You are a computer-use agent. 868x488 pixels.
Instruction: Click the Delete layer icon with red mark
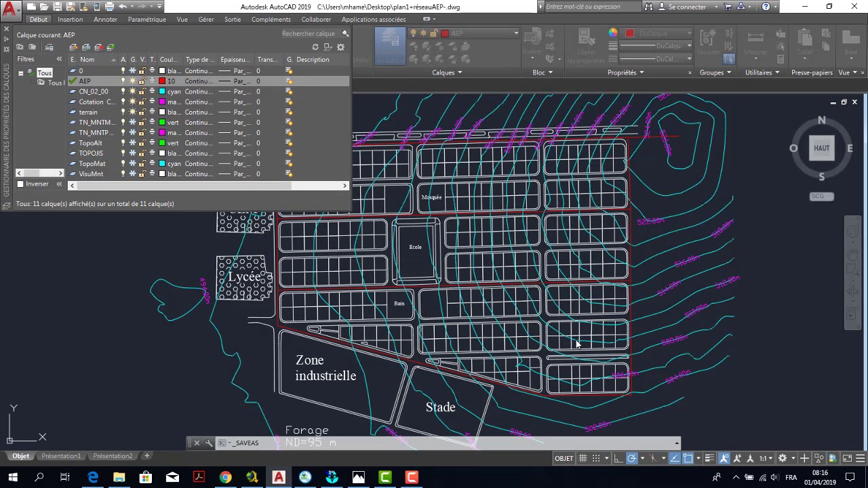click(98, 47)
